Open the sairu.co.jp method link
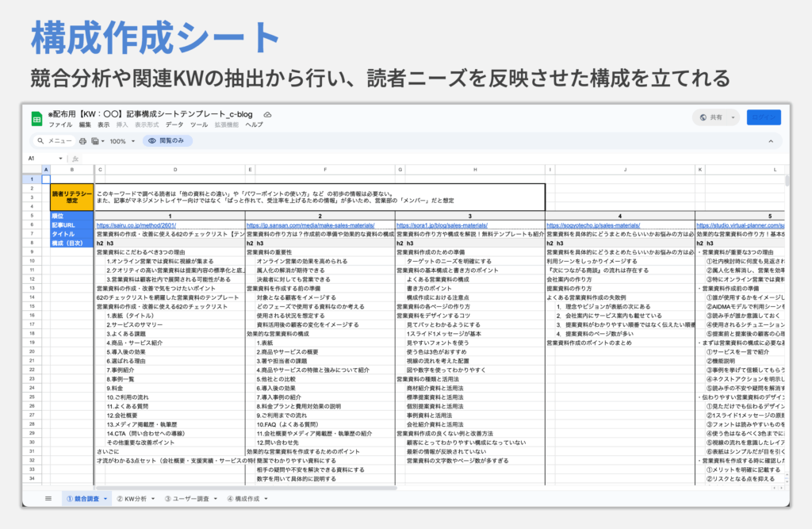Viewport: 812px width, 529px height. 136,225
